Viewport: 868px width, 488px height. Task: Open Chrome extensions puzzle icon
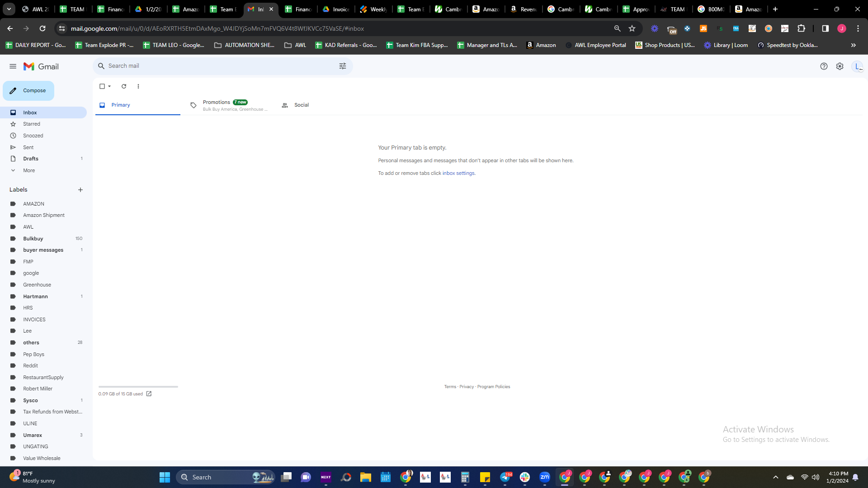(801, 28)
